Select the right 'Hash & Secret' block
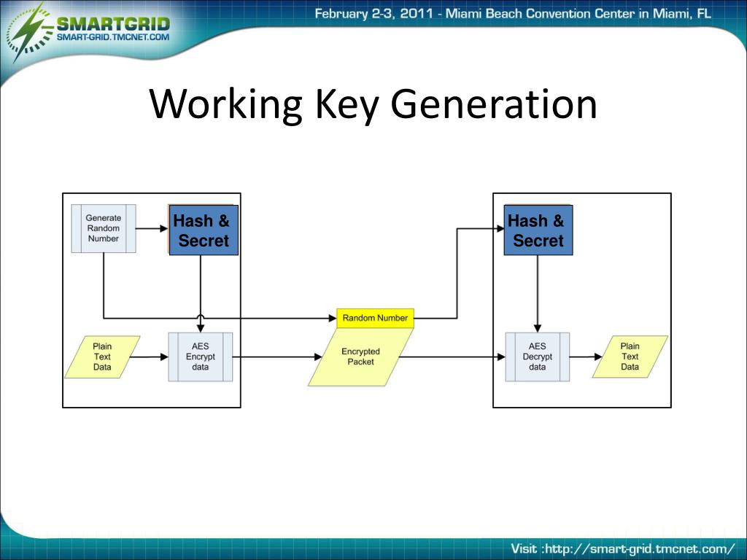Viewport: 747px width, 560px height. tap(538, 230)
